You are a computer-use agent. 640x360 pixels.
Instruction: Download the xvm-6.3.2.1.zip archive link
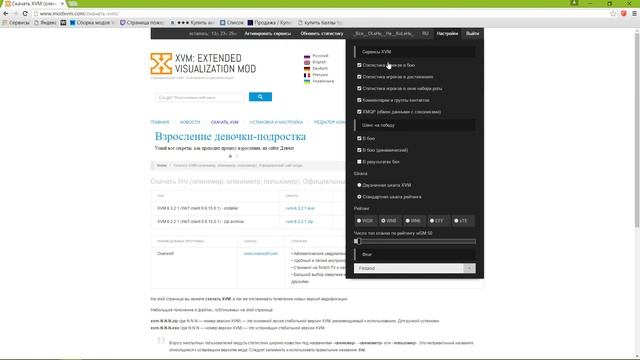click(x=299, y=221)
